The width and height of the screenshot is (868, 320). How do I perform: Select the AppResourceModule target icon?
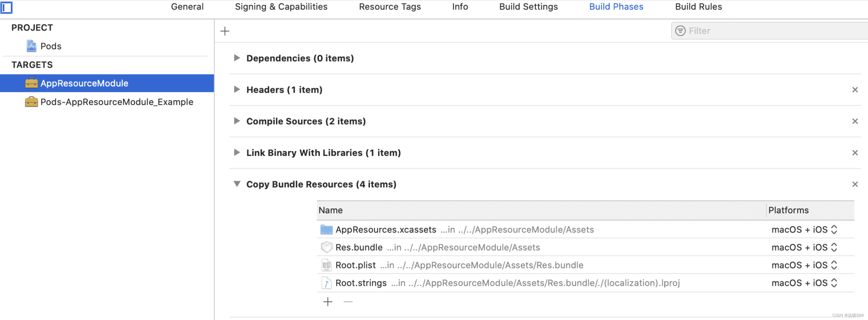click(31, 83)
